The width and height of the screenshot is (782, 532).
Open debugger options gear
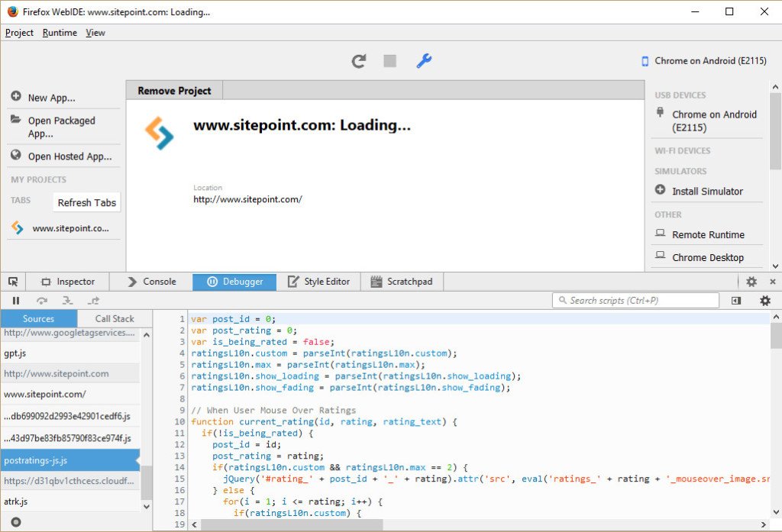pos(765,301)
